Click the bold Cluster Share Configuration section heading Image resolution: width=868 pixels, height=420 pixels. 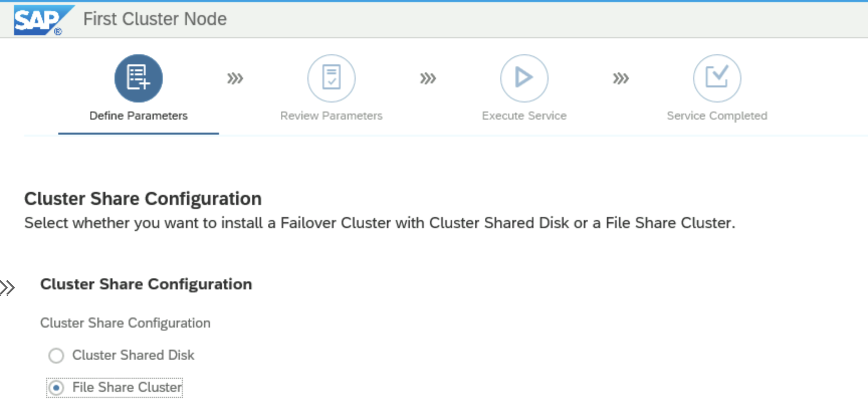[146, 284]
